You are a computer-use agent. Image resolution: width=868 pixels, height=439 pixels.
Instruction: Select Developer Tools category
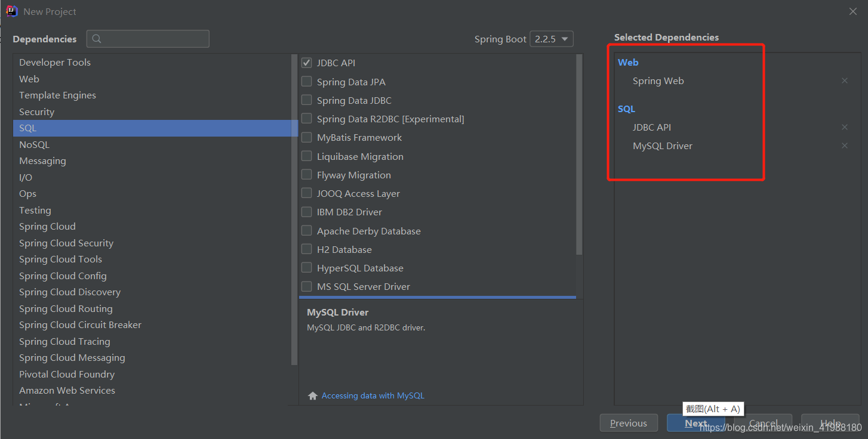152,62
